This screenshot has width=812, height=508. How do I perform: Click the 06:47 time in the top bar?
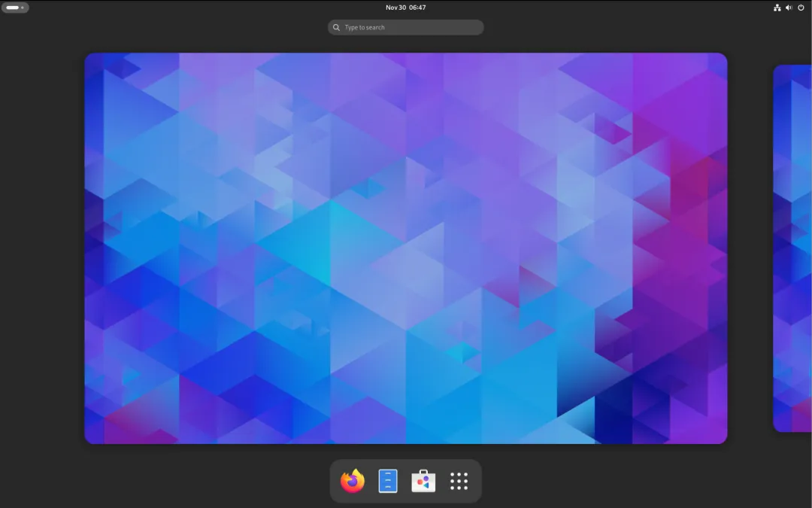pyautogui.click(x=417, y=8)
